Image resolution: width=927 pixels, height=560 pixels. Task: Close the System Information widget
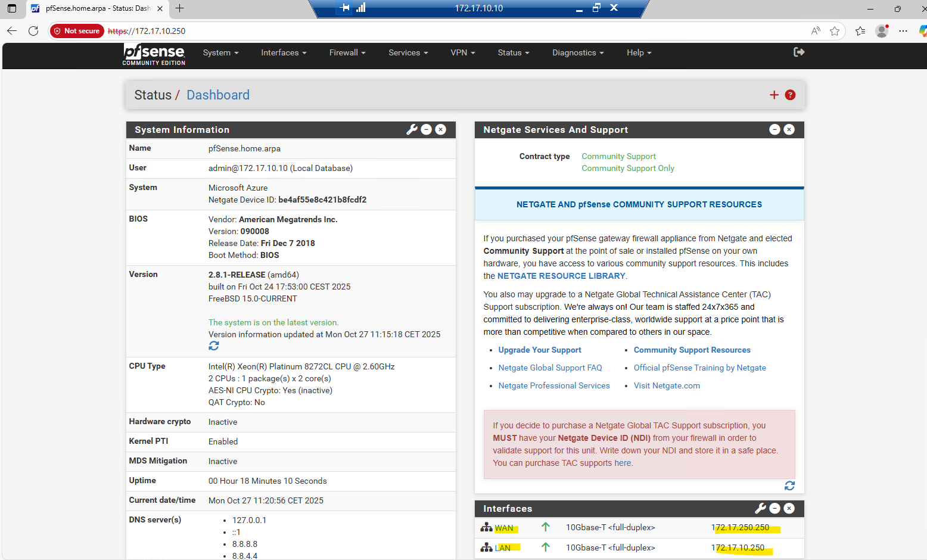coord(440,130)
